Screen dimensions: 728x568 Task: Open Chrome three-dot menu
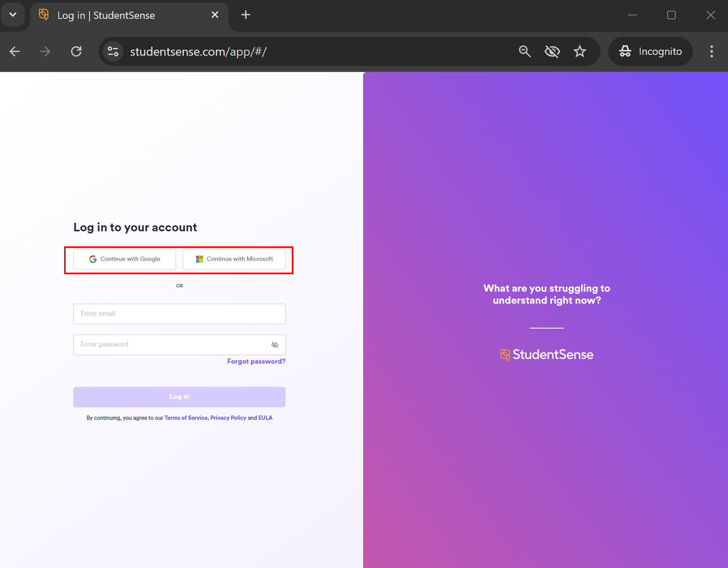coord(711,51)
